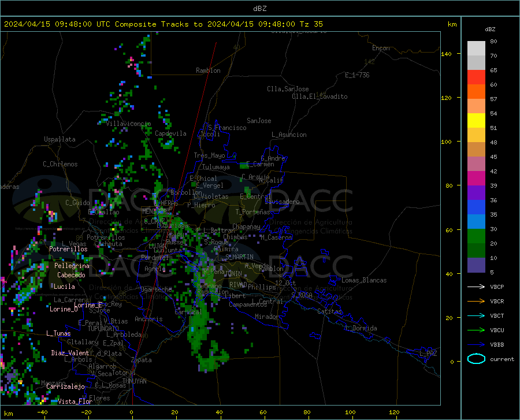Click the S_MARTIN map label
The height and width of the screenshot is (420, 520).
click(x=239, y=257)
